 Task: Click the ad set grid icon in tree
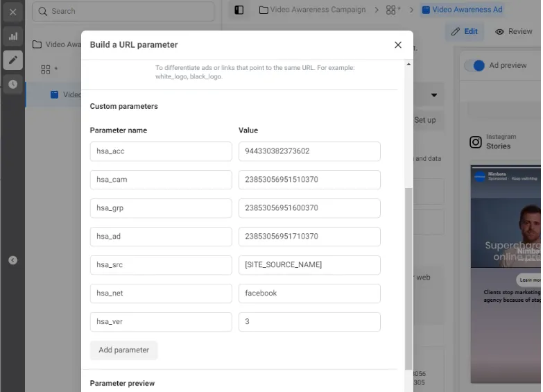pyautogui.click(x=45, y=69)
